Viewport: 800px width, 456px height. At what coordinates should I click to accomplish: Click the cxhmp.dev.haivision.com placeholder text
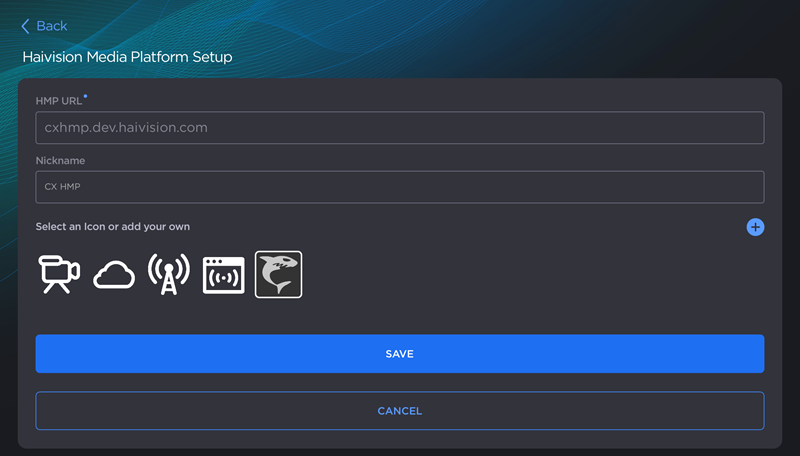point(126,128)
